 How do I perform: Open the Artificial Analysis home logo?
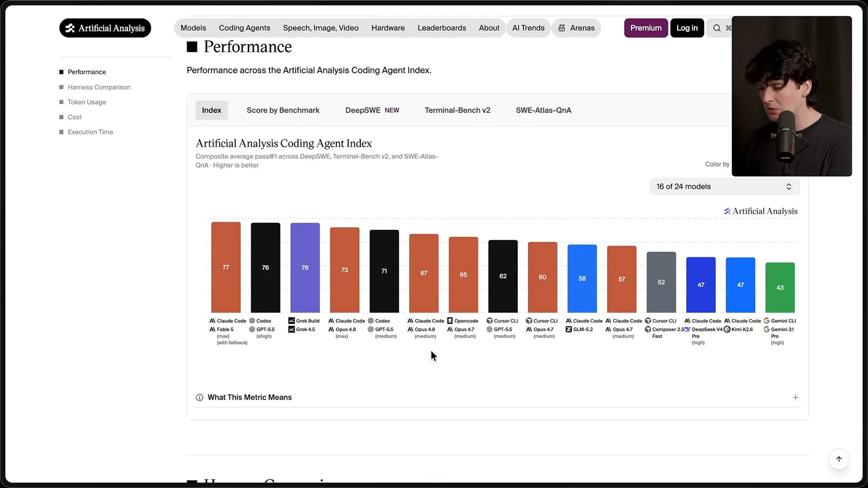point(105,28)
